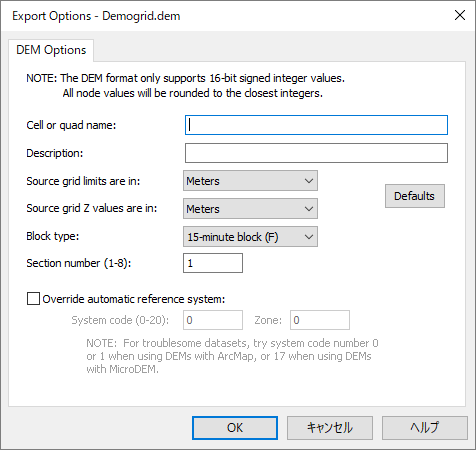Confirm export with the OK button
This screenshot has width=476, height=450.
[x=235, y=428]
